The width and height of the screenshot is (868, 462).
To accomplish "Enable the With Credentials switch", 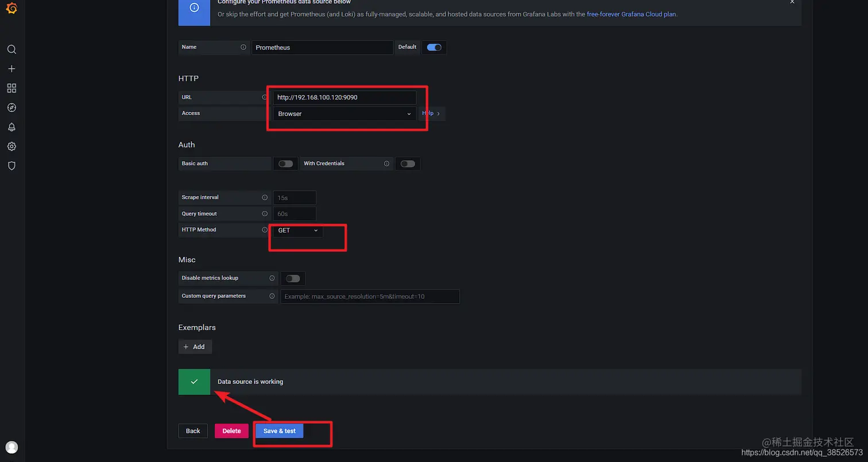I will tap(408, 164).
